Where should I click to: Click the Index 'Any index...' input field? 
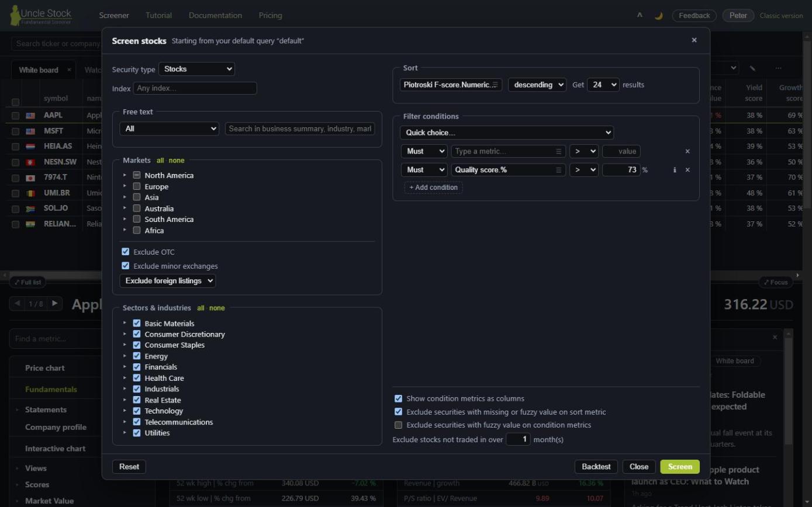pos(195,88)
